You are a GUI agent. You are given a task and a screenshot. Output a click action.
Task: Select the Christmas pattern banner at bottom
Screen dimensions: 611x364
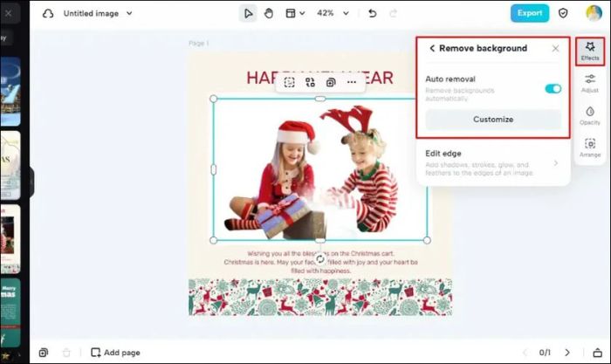tap(320, 297)
